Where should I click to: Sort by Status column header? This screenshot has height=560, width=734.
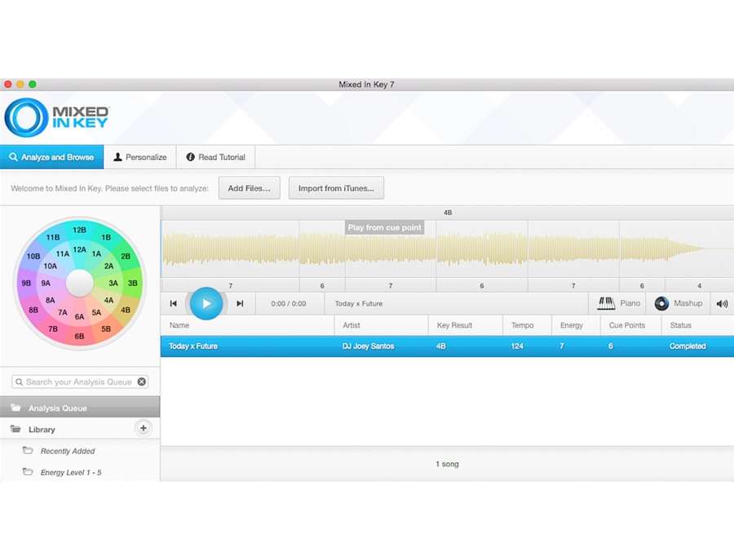coord(697,325)
